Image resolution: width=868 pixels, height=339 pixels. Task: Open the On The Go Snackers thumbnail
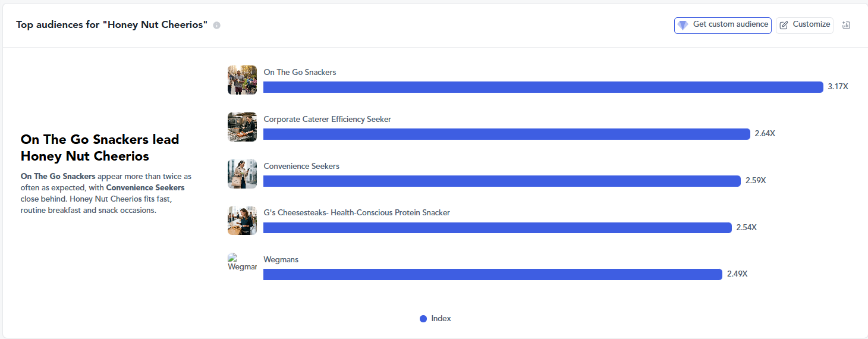[x=242, y=80]
